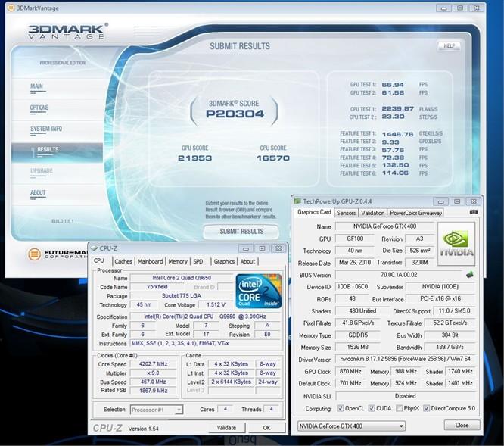This screenshot has width=504, height=446.
Task: Toggle the OpenCL checkbox
Action: click(x=341, y=408)
